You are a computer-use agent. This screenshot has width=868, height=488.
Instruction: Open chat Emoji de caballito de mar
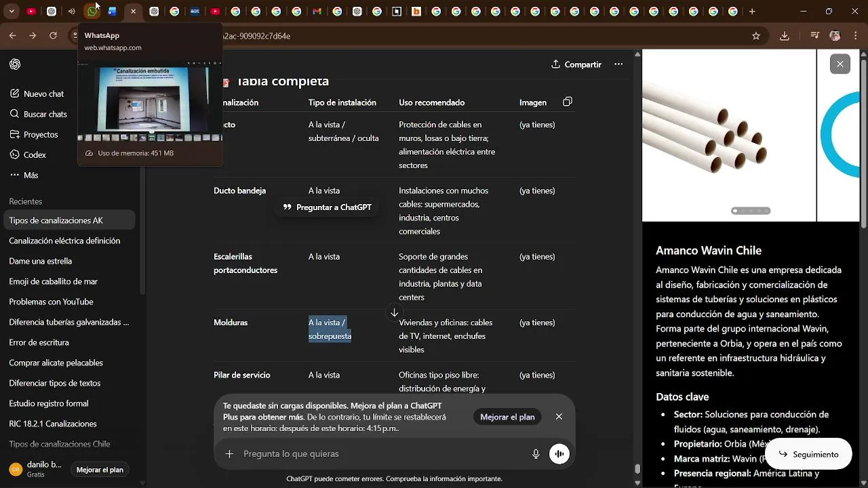pos(70,281)
